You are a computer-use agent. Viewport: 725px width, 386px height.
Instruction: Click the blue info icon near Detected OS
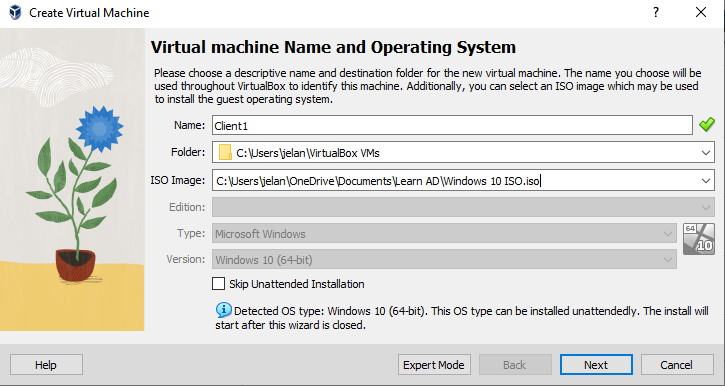point(224,310)
